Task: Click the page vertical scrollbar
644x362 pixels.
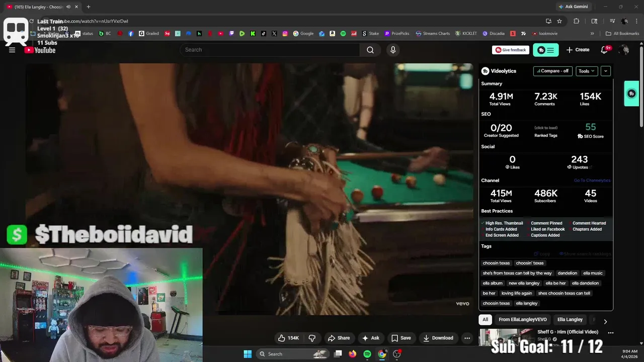Action: [641, 85]
